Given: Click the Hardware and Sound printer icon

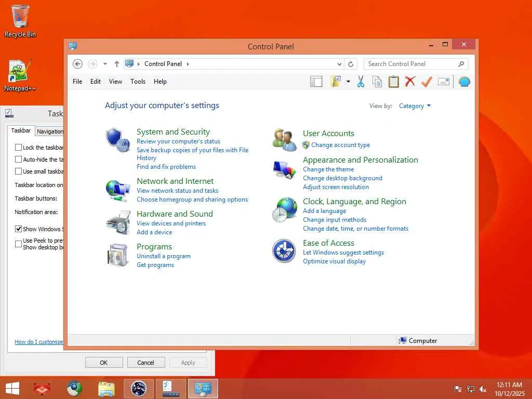Looking at the screenshot, I should tap(118, 222).
